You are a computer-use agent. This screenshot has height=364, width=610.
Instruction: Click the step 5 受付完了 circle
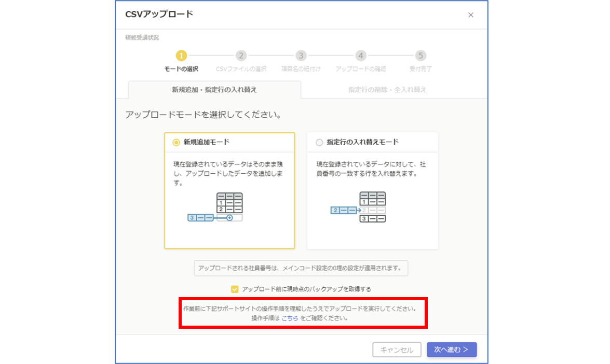(x=421, y=55)
